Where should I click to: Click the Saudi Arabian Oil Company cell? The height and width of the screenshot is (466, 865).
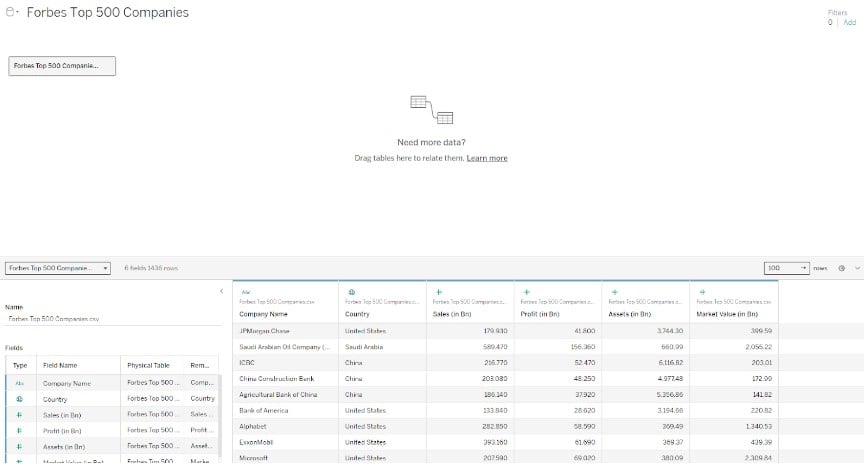point(285,347)
